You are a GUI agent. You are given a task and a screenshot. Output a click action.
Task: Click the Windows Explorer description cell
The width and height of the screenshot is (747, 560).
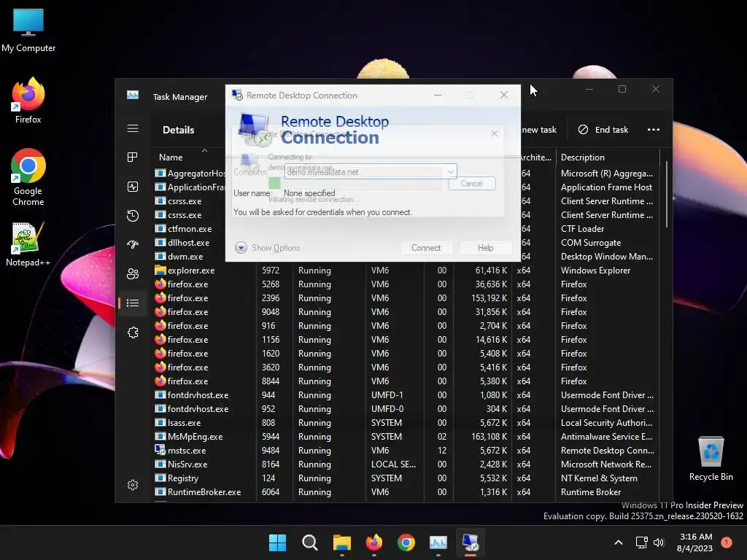595,270
